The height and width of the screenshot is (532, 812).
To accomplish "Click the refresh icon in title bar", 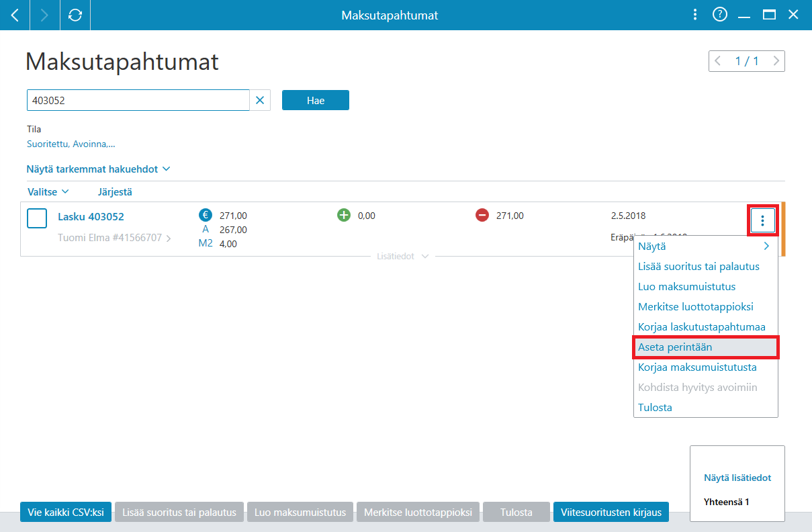I will (75, 15).
